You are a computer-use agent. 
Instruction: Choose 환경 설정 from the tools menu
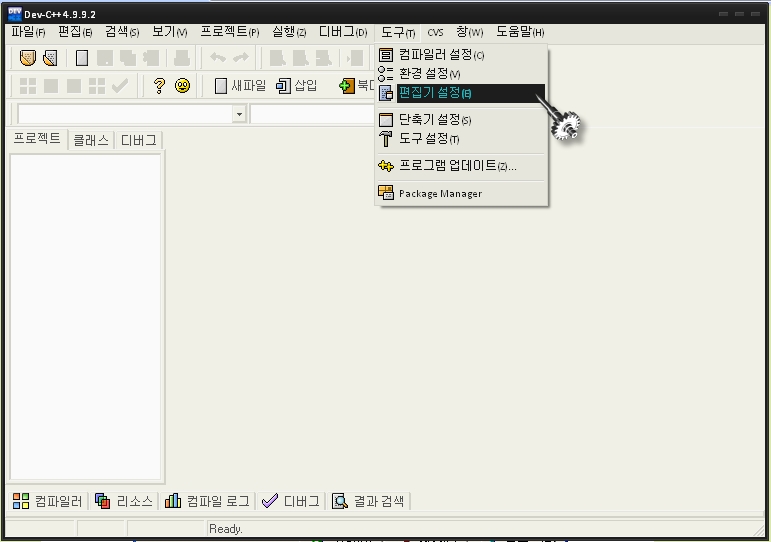click(x=461, y=74)
